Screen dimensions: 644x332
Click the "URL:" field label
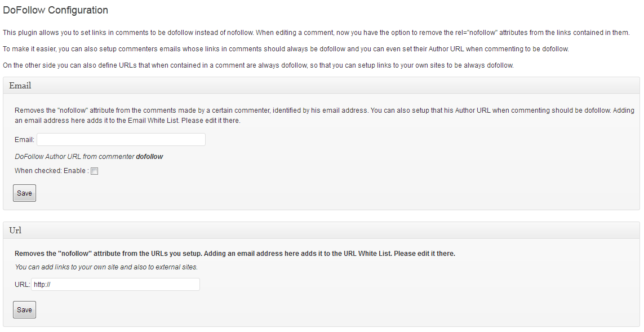[22, 285]
